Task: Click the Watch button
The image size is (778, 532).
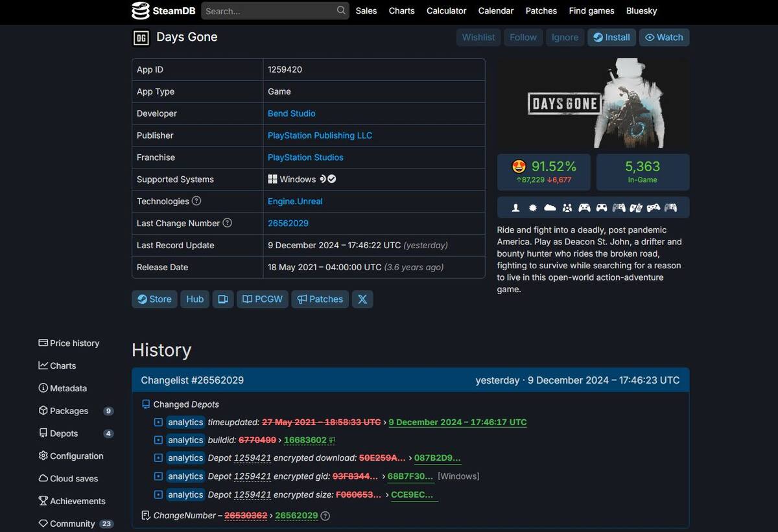Action: tap(664, 38)
